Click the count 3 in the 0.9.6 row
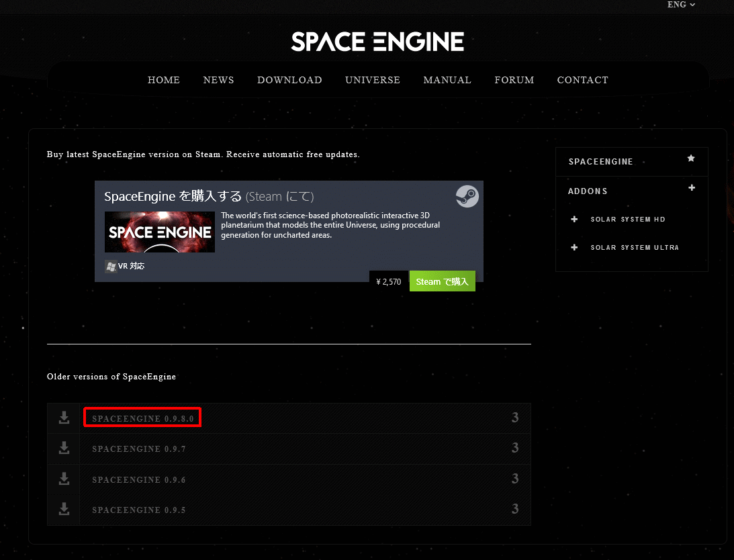The height and width of the screenshot is (560, 734). pos(515,479)
